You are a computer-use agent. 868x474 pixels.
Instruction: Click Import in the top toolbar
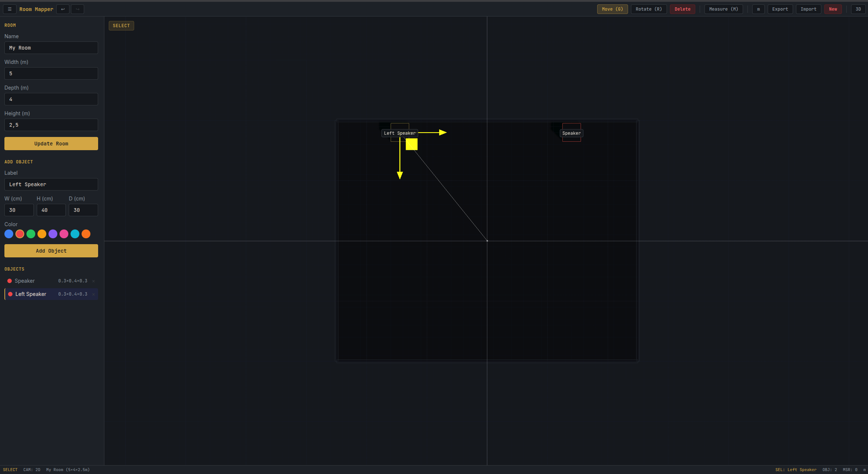[808, 9]
